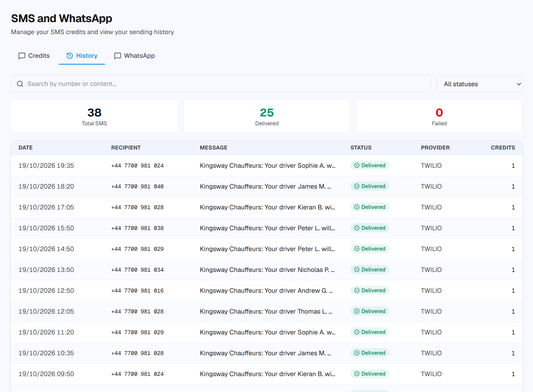Click the WhatsApp chat bubble icon
This screenshot has width=533, height=392.
point(118,56)
